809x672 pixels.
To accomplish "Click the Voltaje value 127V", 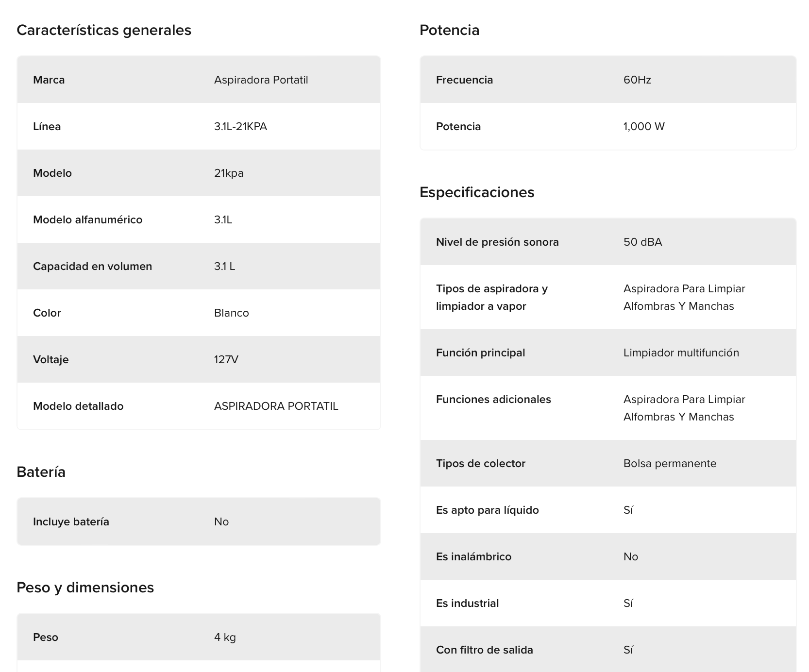I will (226, 359).
